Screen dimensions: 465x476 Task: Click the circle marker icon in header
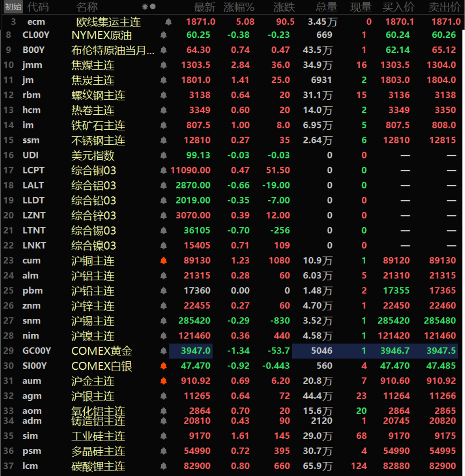pos(153,7)
